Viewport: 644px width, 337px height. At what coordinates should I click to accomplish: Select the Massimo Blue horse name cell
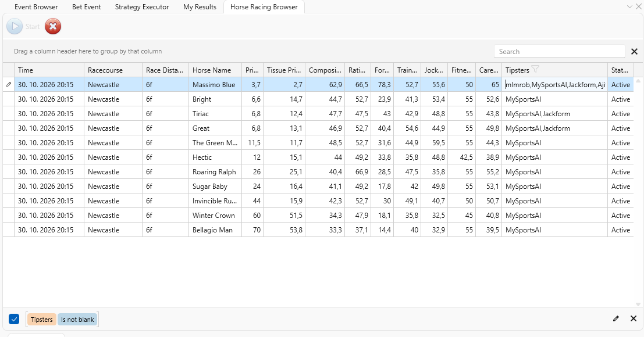click(x=215, y=85)
